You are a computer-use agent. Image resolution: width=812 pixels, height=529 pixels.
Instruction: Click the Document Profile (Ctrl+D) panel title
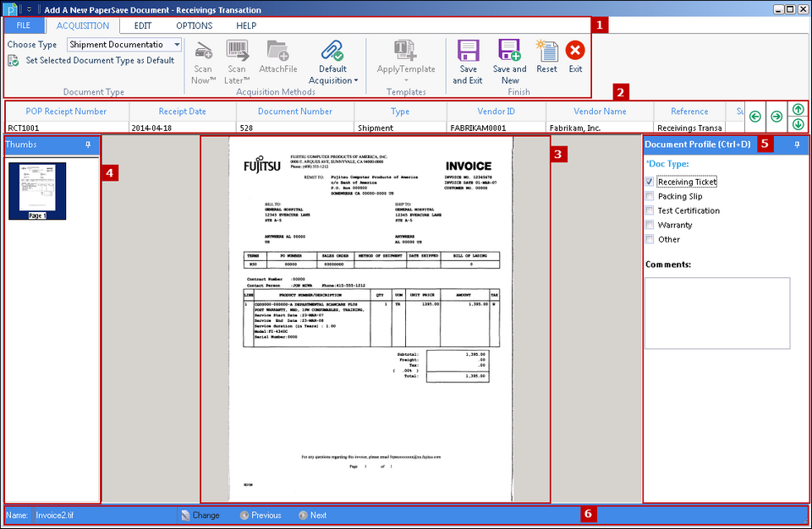tap(698, 145)
